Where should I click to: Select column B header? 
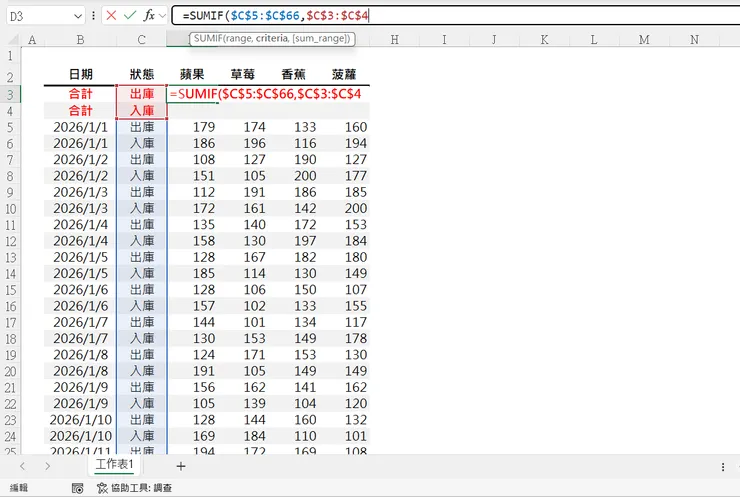80,40
